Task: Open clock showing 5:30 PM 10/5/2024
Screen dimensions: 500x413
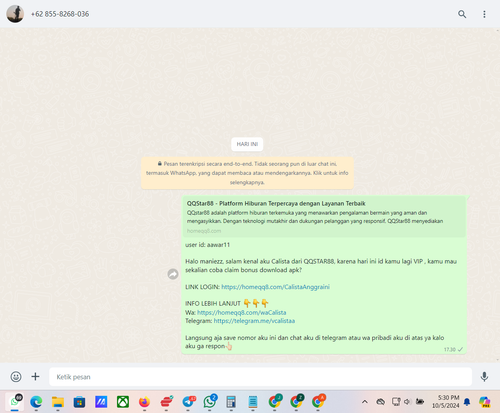Action: click(446, 402)
